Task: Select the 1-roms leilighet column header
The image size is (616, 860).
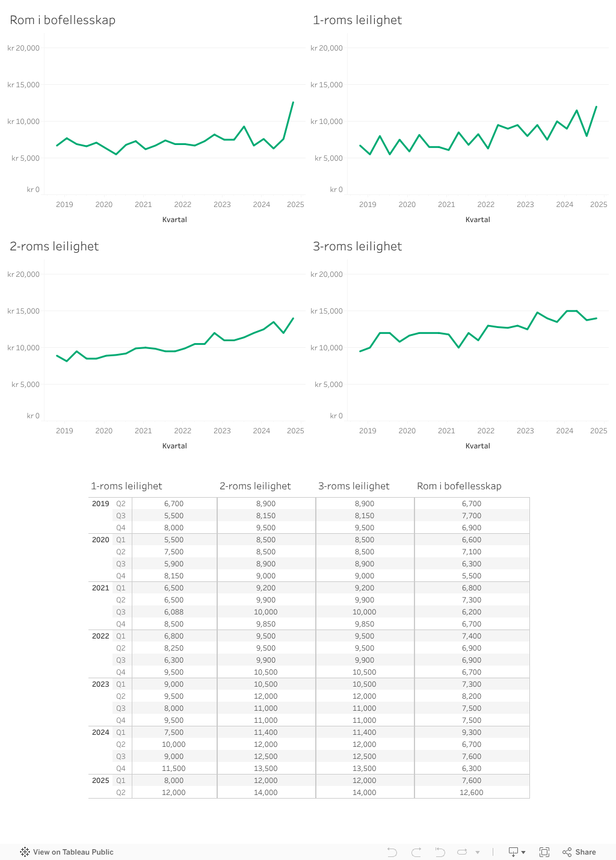Action: [x=126, y=486]
